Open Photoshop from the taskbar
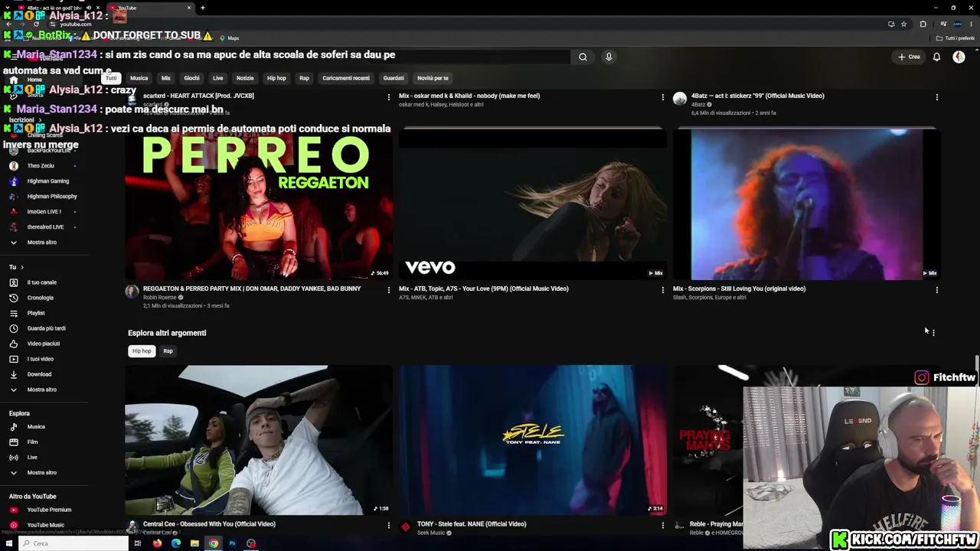980x551 pixels. [232, 543]
